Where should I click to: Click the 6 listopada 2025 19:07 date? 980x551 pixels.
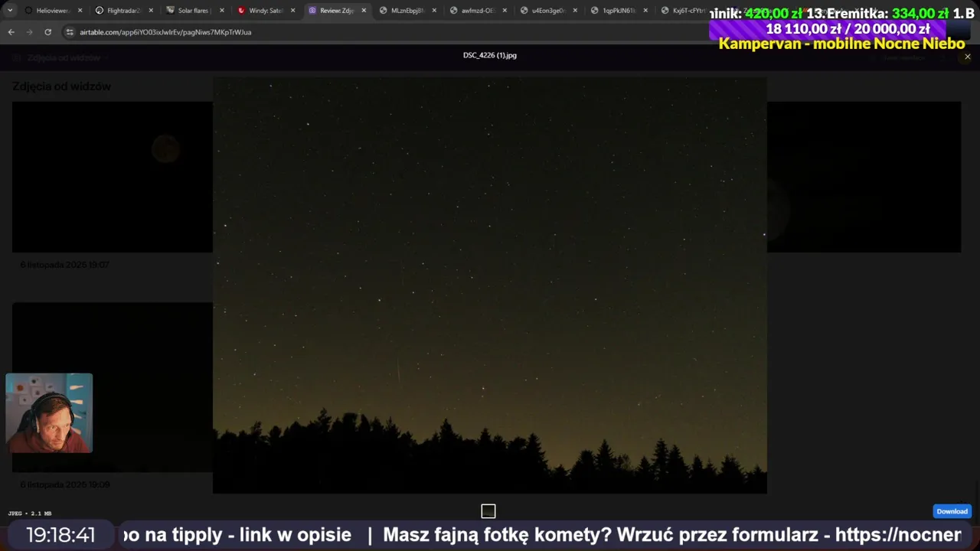click(x=64, y=265)
